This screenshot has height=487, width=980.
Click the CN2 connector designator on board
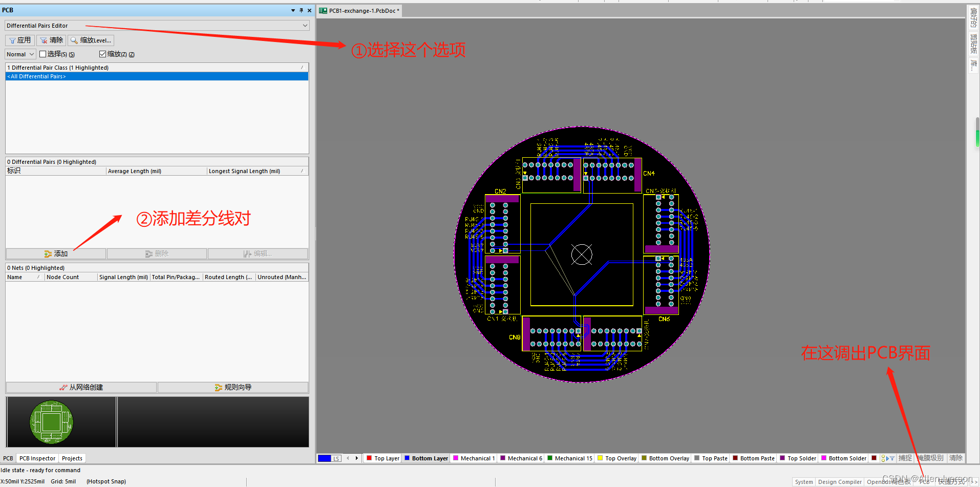tap(500, 192)
